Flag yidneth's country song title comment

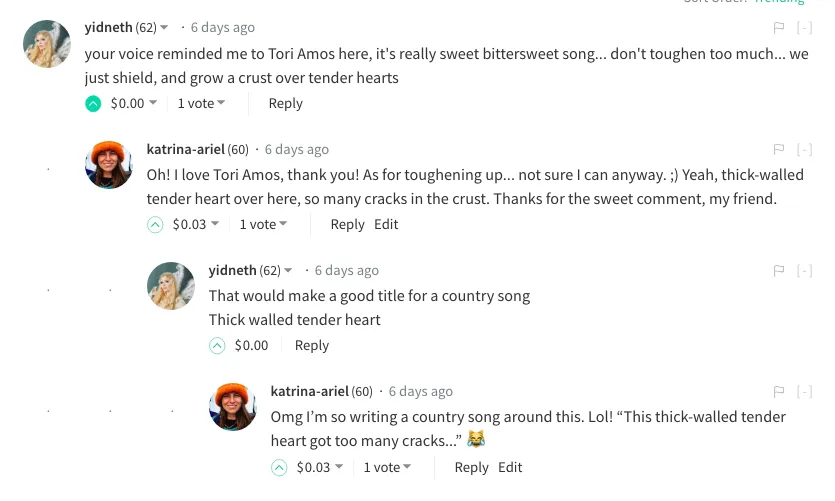(x=779, y=271)
